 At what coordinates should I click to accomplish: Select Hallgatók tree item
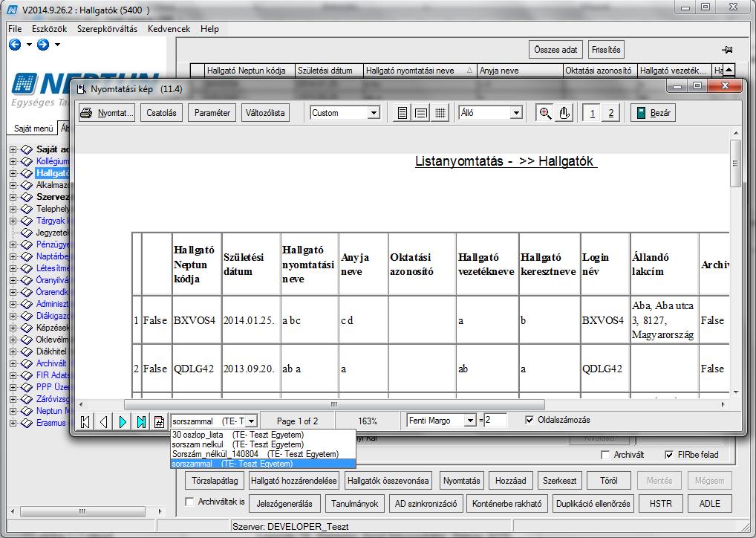(x=53, y=173)
